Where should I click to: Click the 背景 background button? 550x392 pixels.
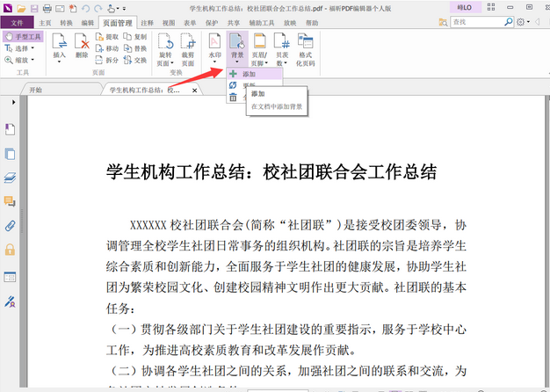coord(237,48)
